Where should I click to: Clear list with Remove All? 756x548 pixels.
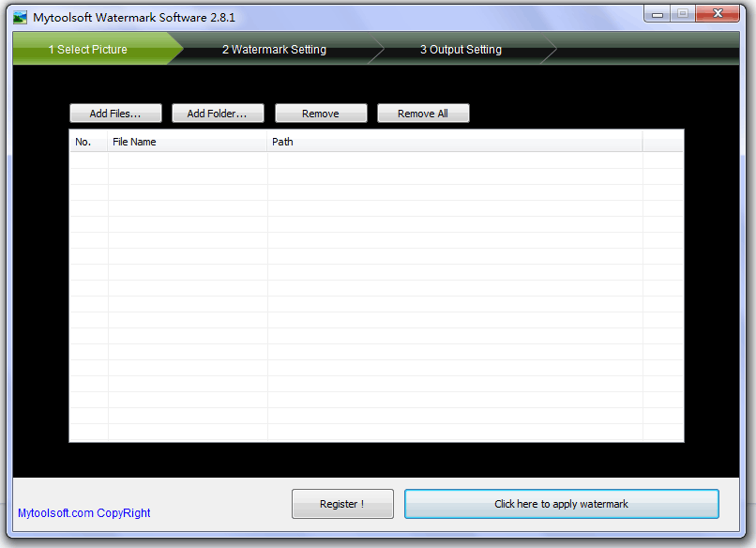coord(423,114)
